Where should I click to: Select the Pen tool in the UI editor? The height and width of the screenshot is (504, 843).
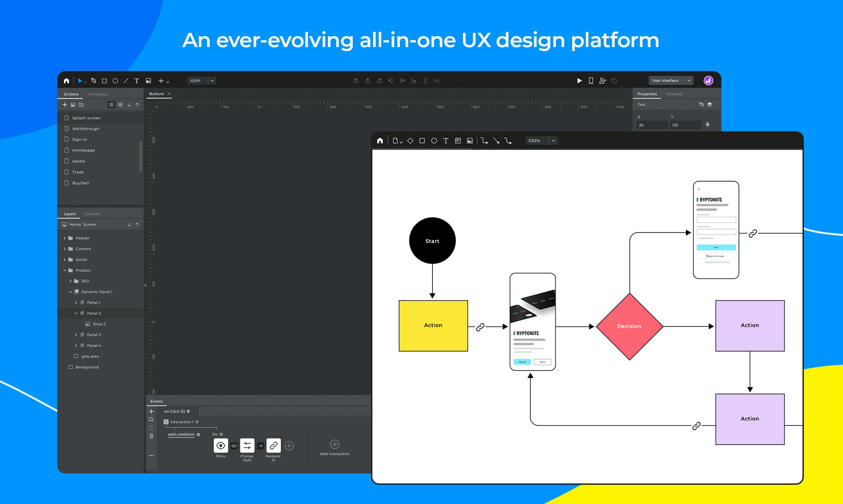coord(94,81)
